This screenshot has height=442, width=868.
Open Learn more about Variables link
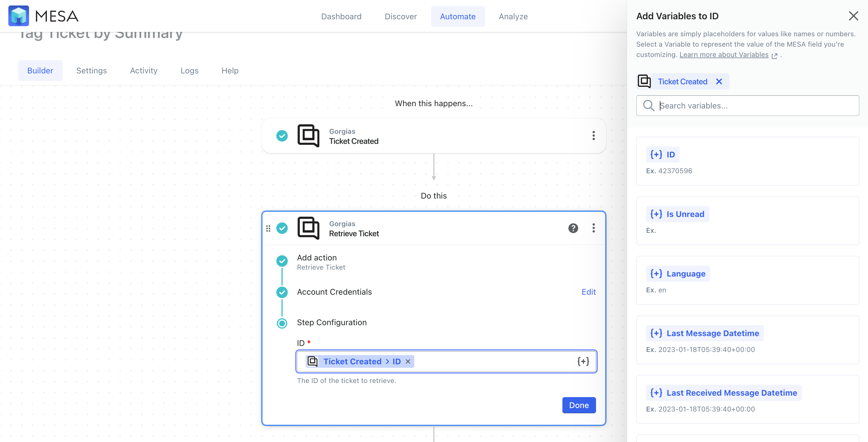click(724, 55)
